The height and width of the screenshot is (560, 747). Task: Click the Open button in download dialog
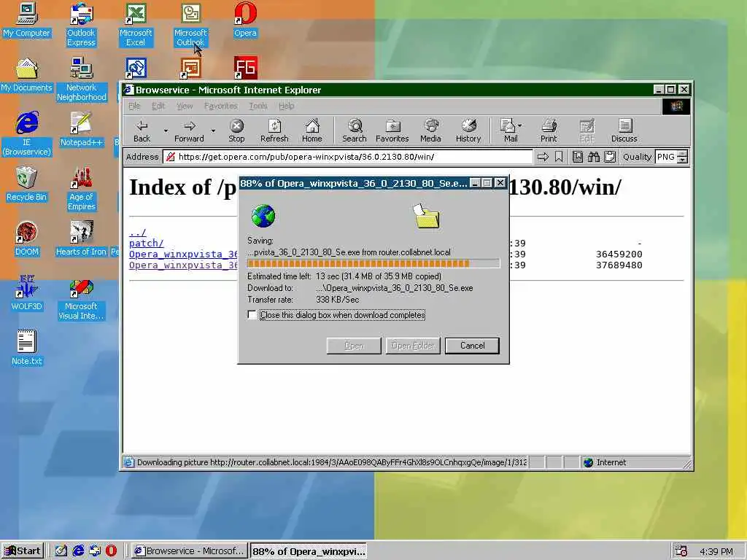(x=354, y=346)
